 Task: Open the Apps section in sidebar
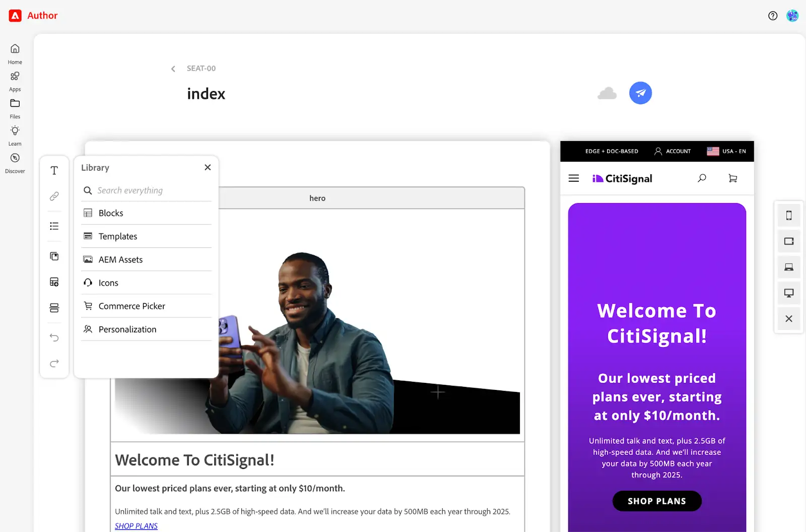15,81
